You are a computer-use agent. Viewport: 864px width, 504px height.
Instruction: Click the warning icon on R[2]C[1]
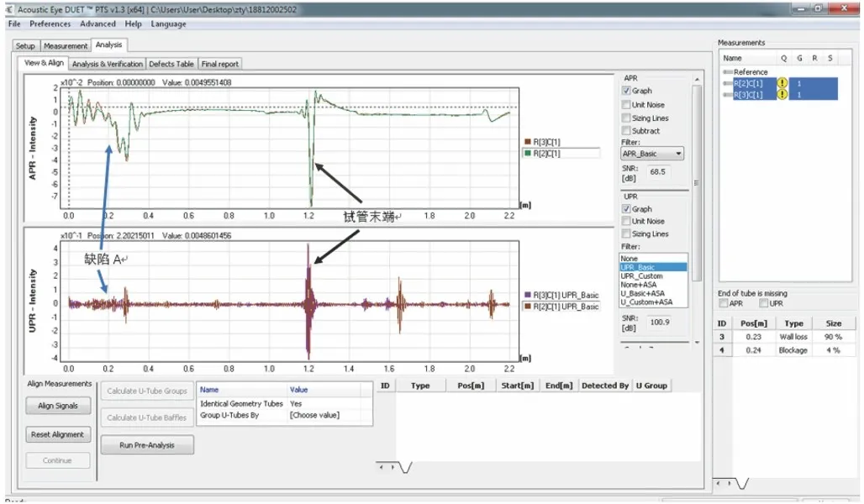tap(782, 83)
